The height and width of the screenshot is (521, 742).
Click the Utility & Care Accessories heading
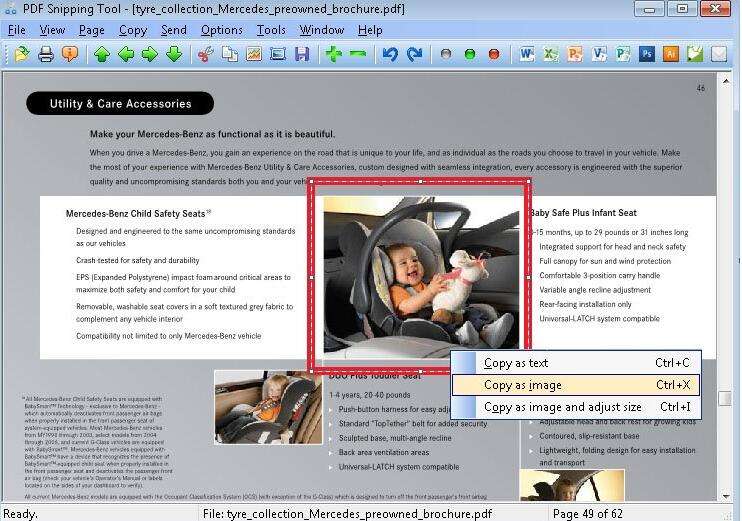point(120,104)
